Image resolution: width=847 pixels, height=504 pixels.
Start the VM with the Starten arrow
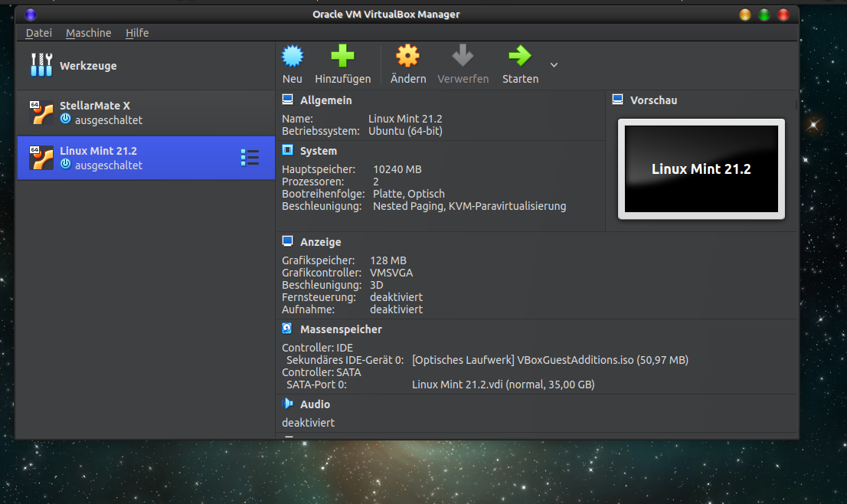(x=520, y=56)
